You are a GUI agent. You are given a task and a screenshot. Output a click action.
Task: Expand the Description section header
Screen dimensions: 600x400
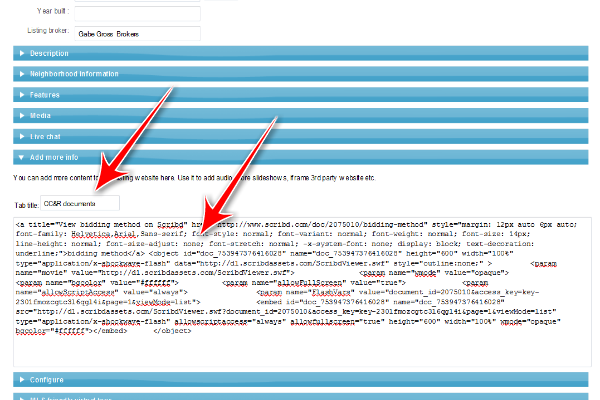tap(300, 53)
